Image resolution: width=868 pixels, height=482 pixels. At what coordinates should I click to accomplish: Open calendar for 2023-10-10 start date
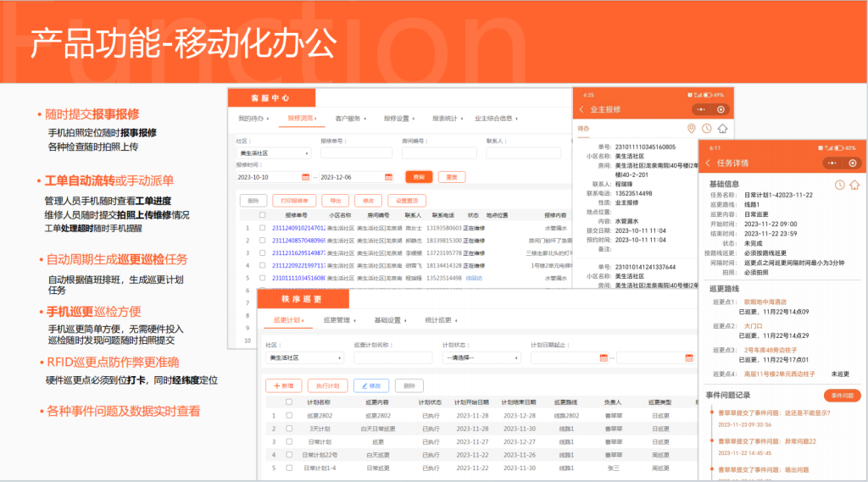pyautogui.click(x=305, y=177)
